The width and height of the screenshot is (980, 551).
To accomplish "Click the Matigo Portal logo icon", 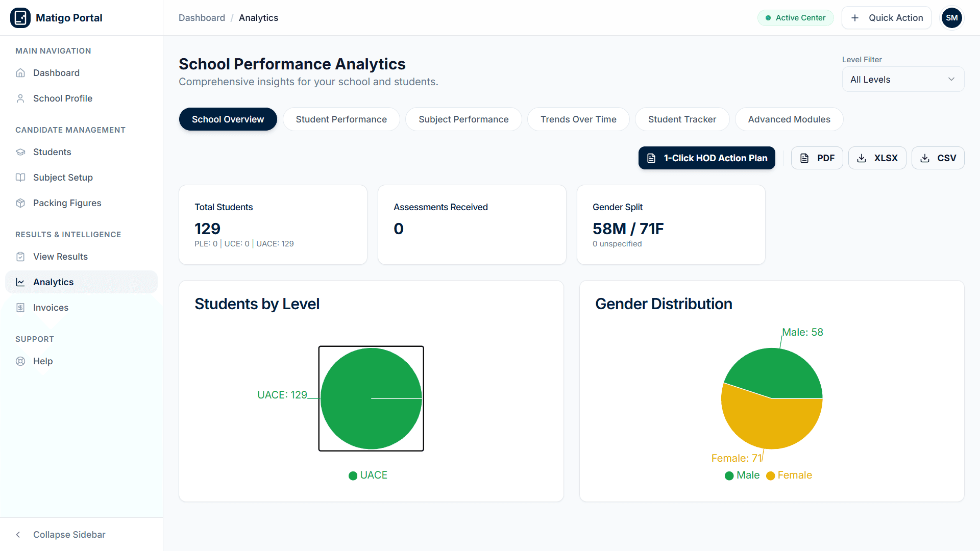I will pyautogui.click(x=20, y=18).
